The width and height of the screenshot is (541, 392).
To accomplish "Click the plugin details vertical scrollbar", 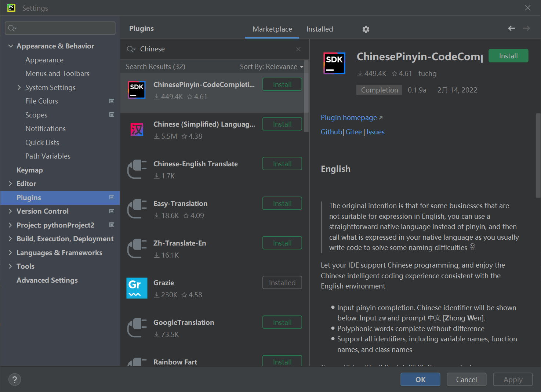I will tap(538, 155).
